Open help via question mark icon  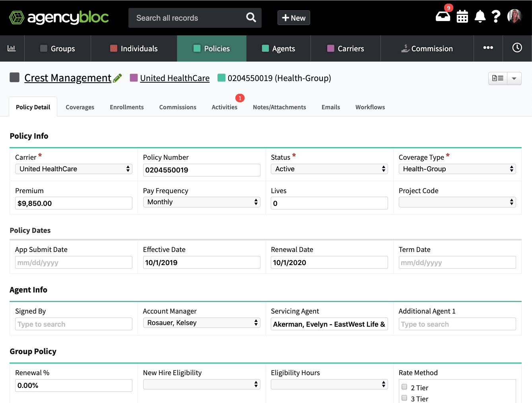pos(495,17)
